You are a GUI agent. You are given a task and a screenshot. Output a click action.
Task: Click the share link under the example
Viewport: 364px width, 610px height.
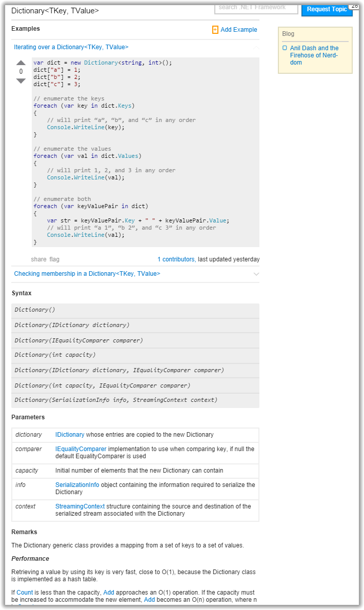38,259
